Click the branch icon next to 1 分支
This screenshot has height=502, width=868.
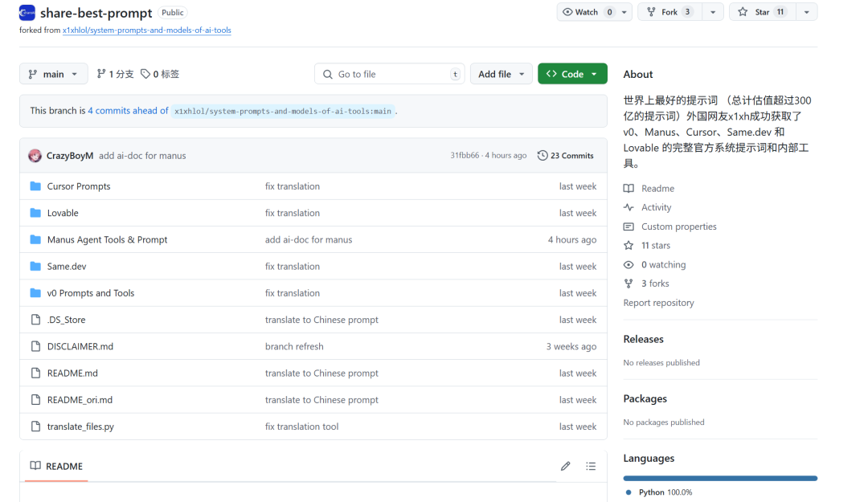pos(100,74)
